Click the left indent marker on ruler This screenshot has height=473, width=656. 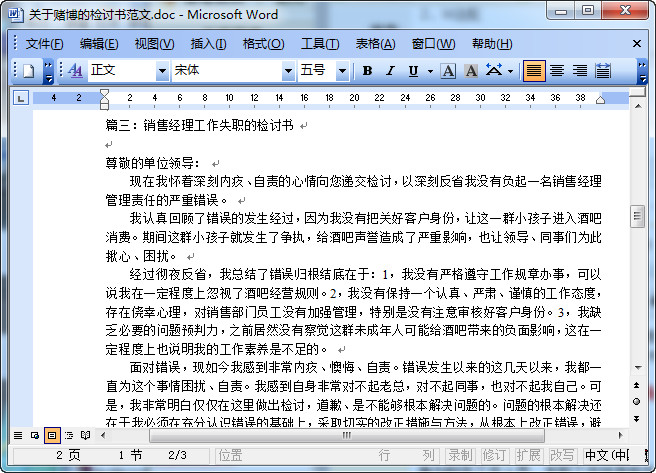click(x=104, y=104)
